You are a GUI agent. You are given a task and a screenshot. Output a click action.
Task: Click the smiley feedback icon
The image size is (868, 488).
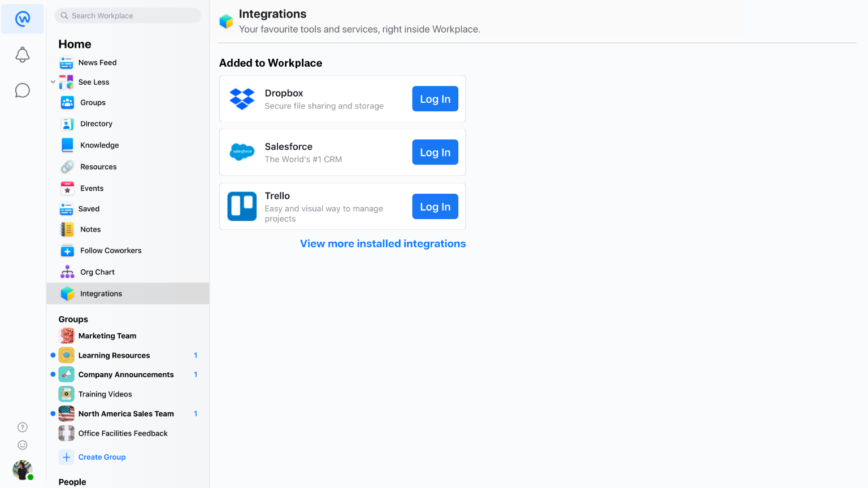point(23,445)
